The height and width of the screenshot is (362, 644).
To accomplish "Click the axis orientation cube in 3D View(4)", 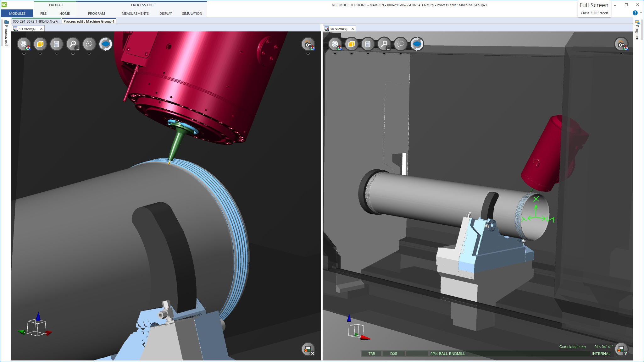I will click(x=36, y=327).
